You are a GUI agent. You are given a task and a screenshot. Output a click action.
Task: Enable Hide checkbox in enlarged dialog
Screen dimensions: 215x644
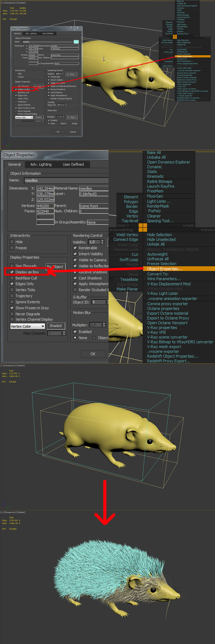tap(12, 242)
